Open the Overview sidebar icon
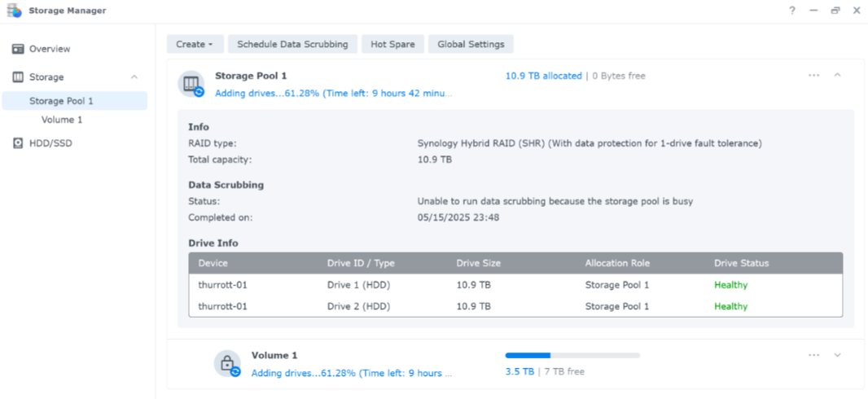Viewport: 868px width, 399px height. (18, 49)
